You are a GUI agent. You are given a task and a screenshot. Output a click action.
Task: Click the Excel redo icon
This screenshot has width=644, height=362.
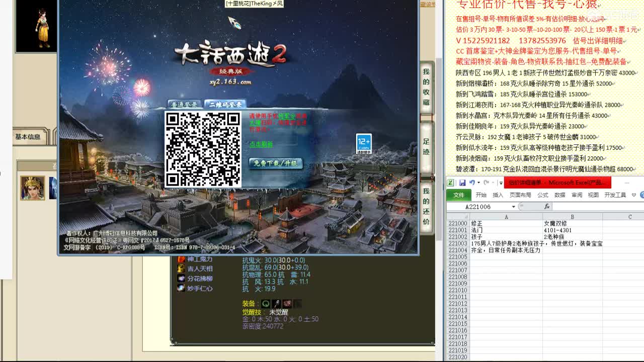click(487, 183)
